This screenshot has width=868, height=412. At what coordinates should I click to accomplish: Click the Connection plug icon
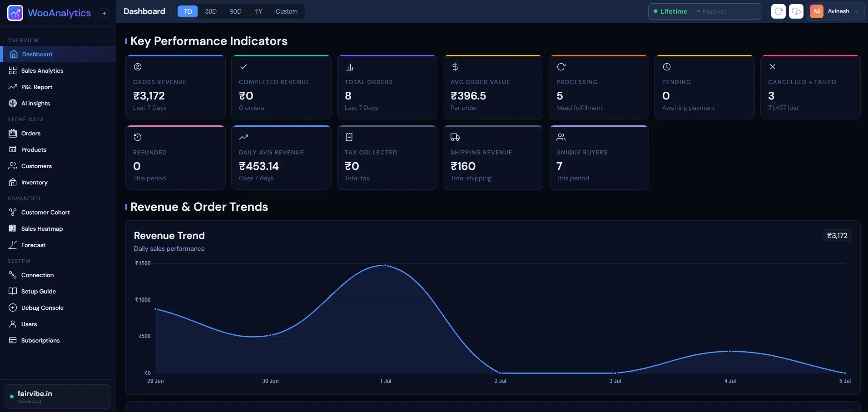tap(13, 275)
